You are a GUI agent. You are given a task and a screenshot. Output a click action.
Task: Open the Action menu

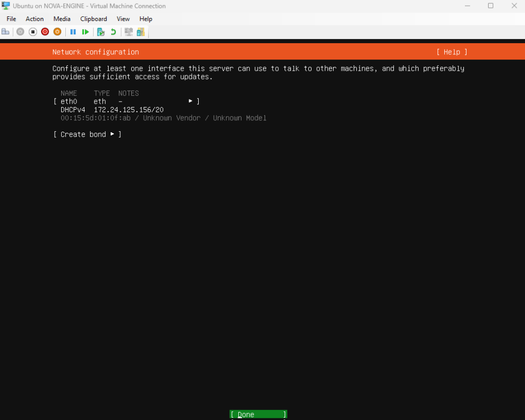click(x=35, y=19)
